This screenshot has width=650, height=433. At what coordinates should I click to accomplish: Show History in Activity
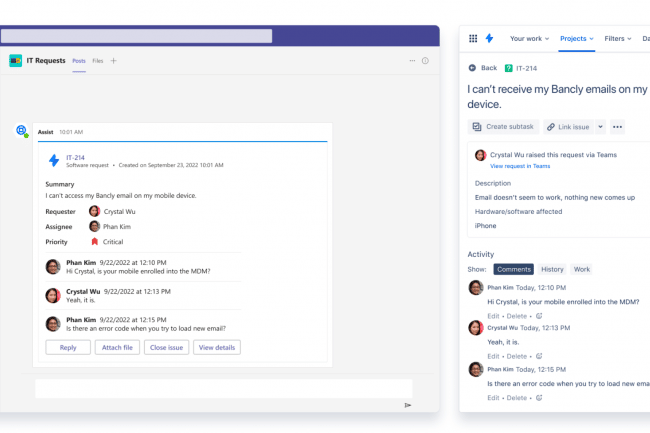coord(552,269)
